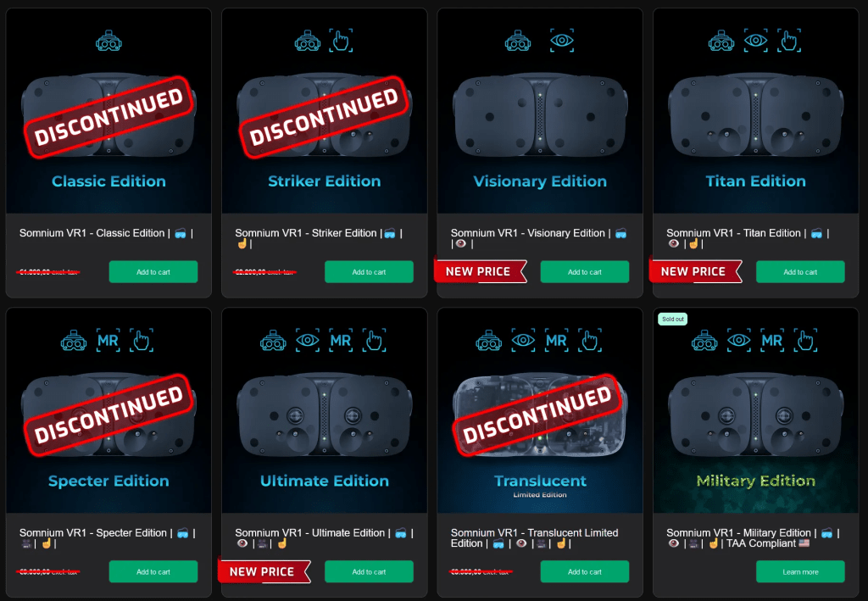Add Visionary Edition to cart
This screenshot has width=868, height=601.
pos(585,272)
